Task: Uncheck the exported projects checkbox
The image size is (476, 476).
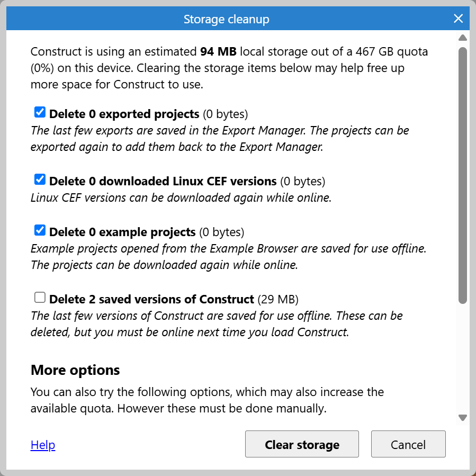Action: (40, 112)
